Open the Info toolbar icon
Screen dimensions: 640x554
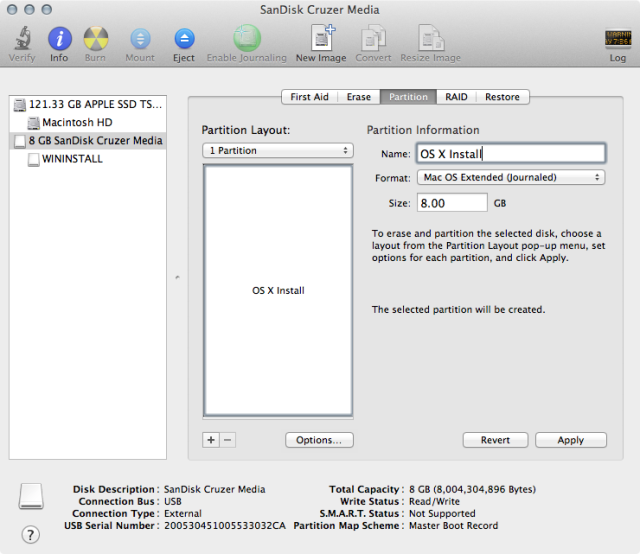coord(60,39)
